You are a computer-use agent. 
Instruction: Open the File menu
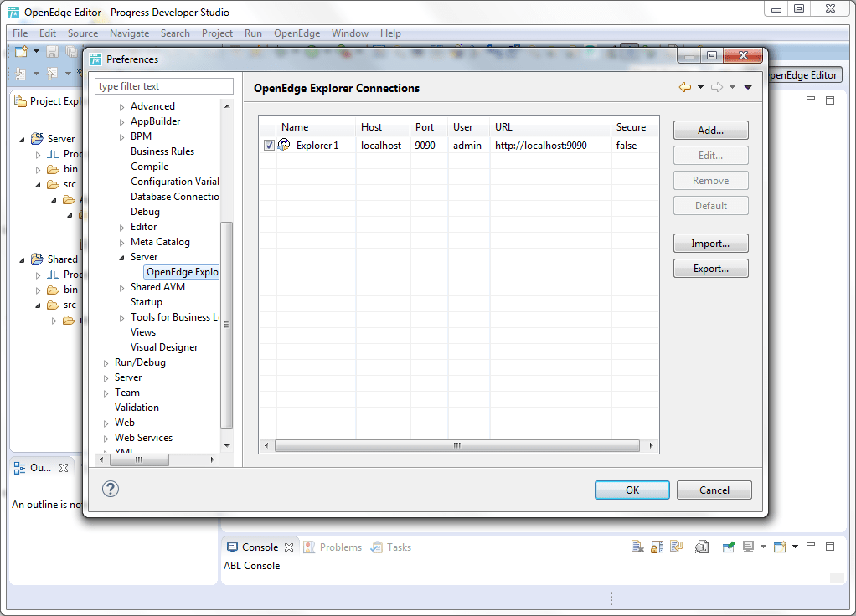tap(20, 33)
